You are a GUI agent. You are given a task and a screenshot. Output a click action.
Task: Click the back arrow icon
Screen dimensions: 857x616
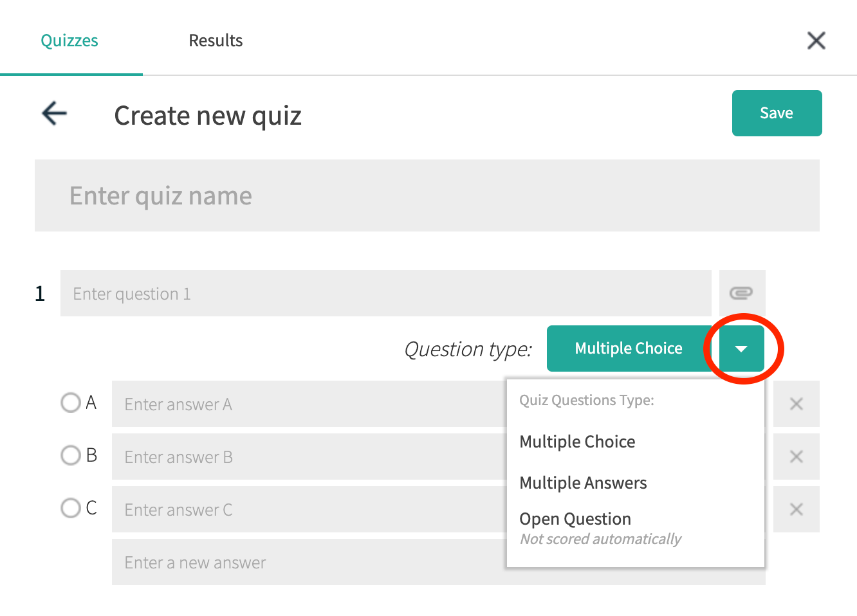[55, 114]
